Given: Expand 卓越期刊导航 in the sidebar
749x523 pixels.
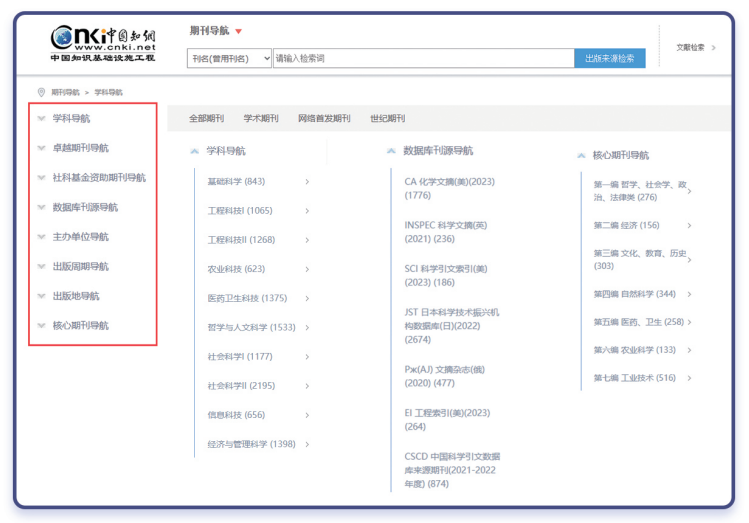Looking at the screenshot, I should tap(80, 148).
